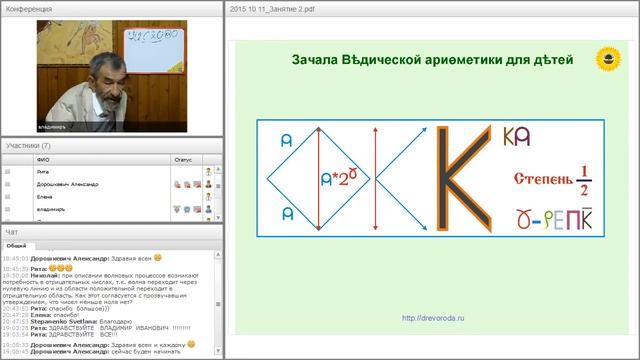640x360 pixels.
Task: Sort participants by Статус column header
Action: (186, 160)
